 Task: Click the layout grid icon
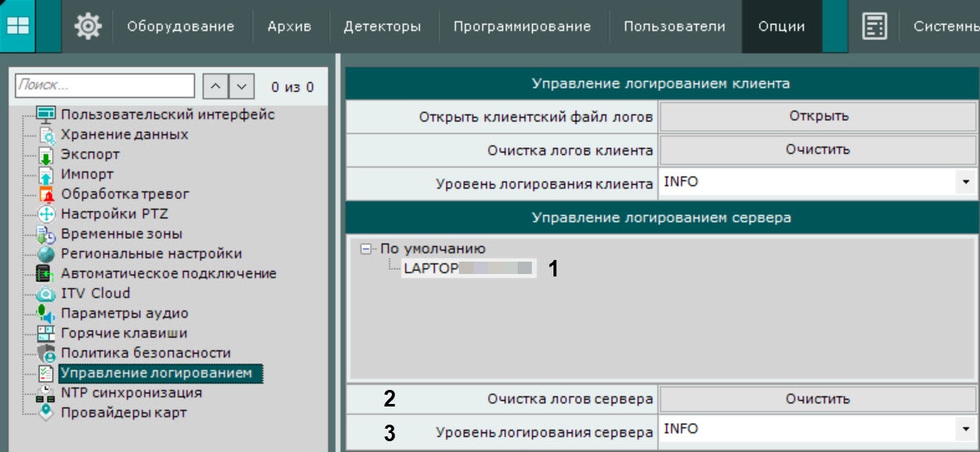[x=17, y=26]
